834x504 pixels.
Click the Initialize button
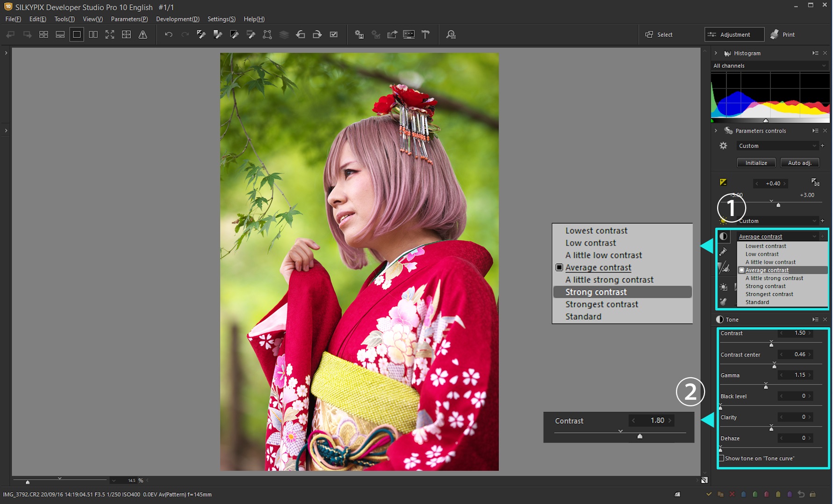756,163
